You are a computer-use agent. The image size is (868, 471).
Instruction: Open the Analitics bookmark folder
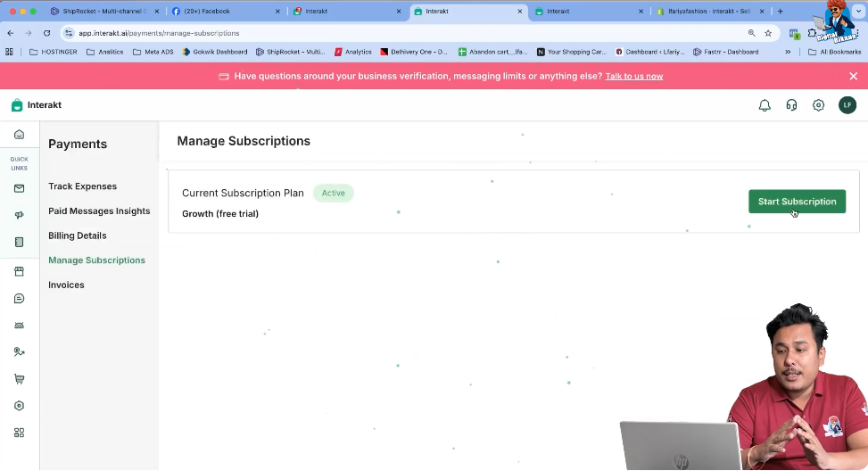click(x=105, y=52)
